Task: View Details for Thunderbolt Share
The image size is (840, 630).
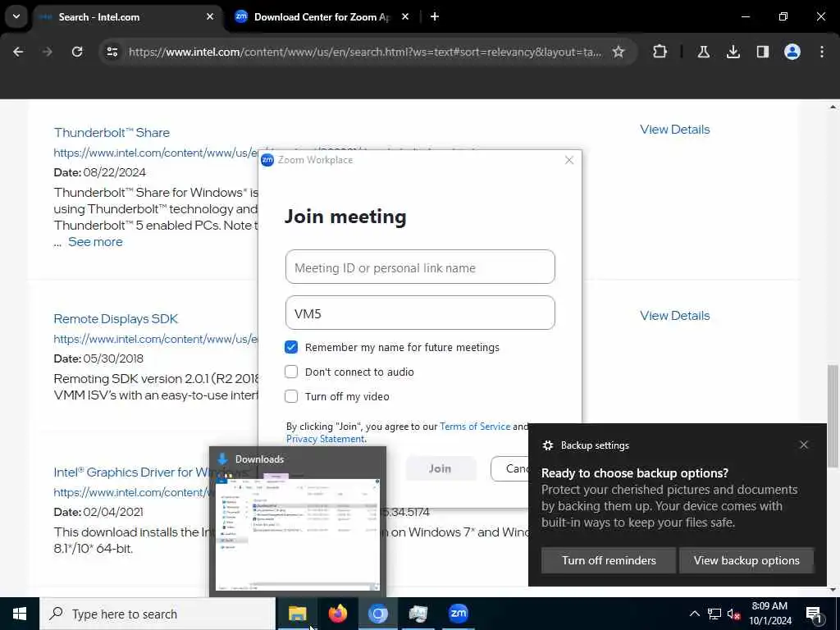Action: tap(674, 129)
